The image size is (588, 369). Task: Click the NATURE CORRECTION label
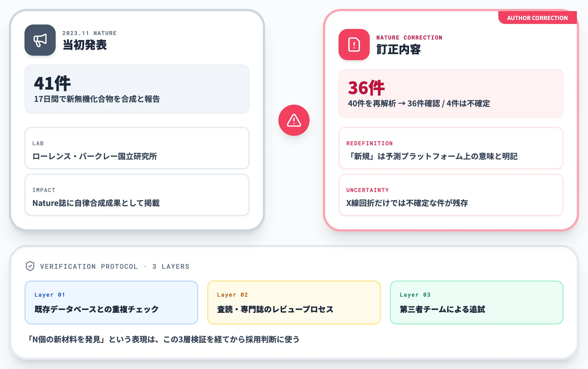[409, 38]
